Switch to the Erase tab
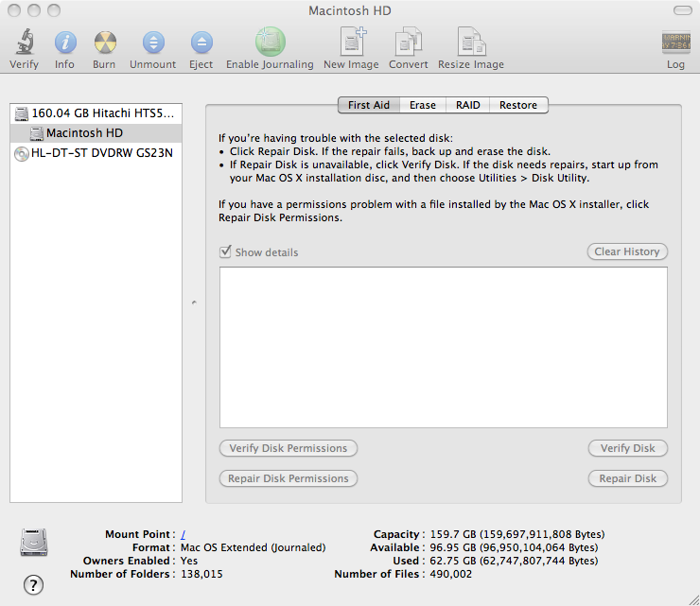The width and height of the screenshot is (700, 606). coord(423,105)
